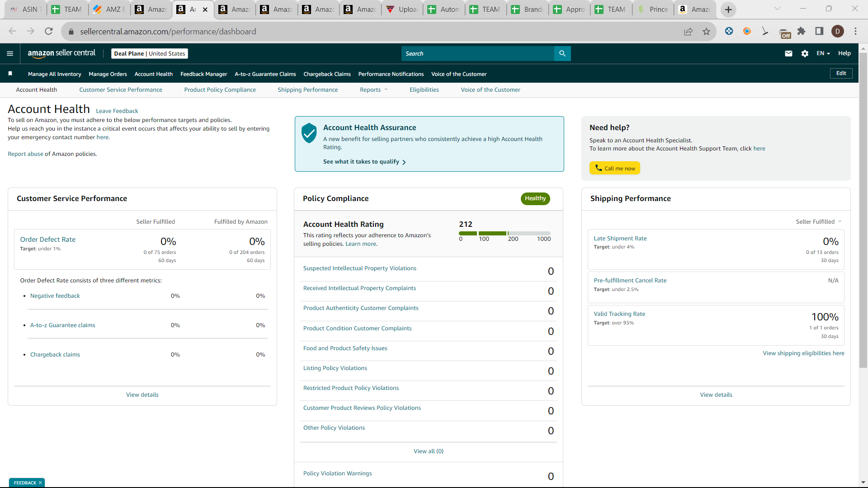
Task: Open Performance Notifications in favorites bar
Action: [391, 74]
